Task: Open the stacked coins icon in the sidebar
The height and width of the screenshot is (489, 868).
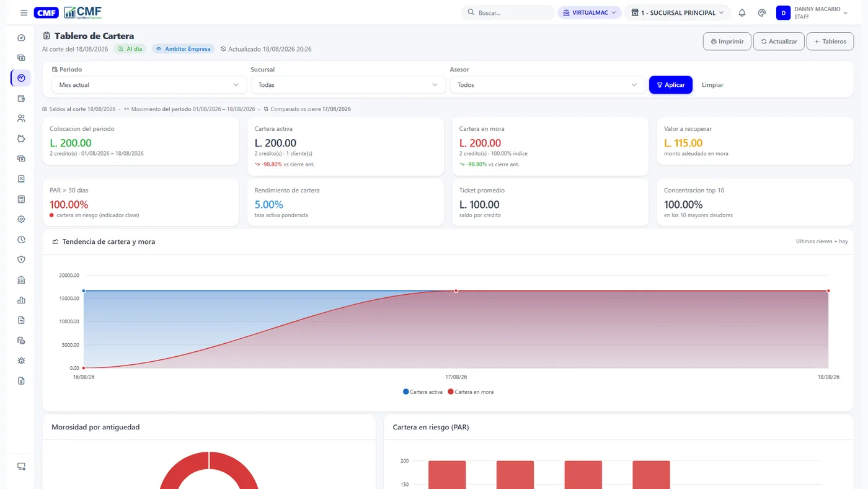Action: point(21,340)
